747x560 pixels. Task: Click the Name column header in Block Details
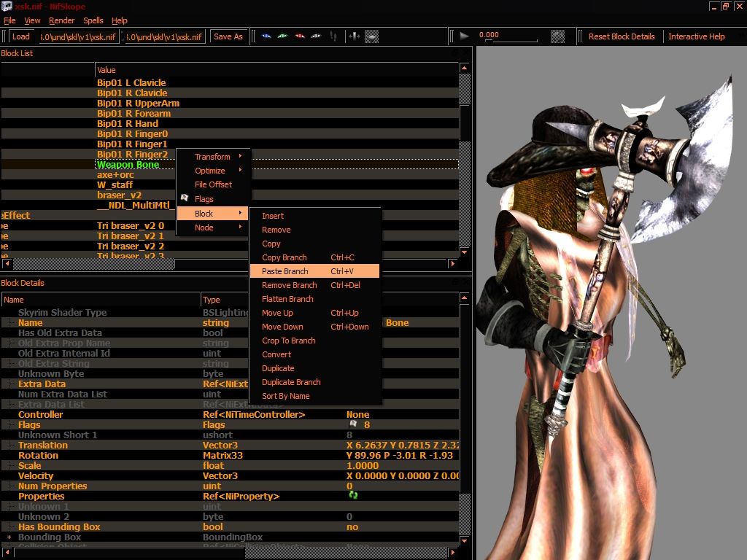tap(101, 300)
